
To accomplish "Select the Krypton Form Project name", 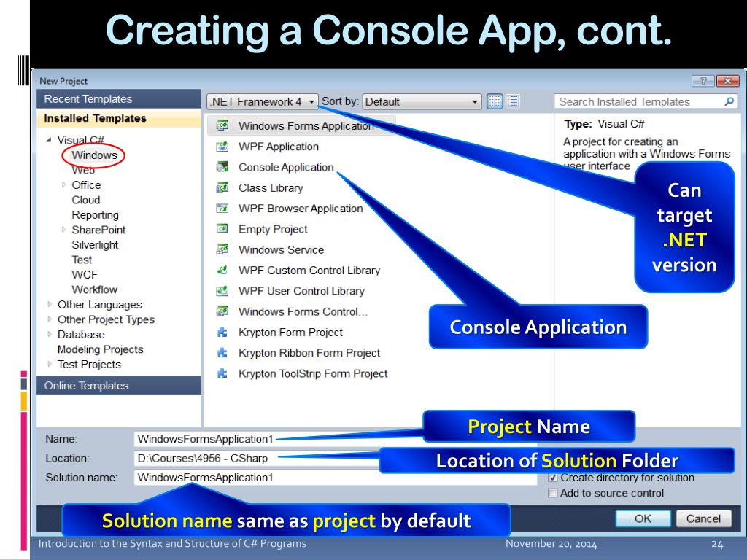I will click(290, 332).
